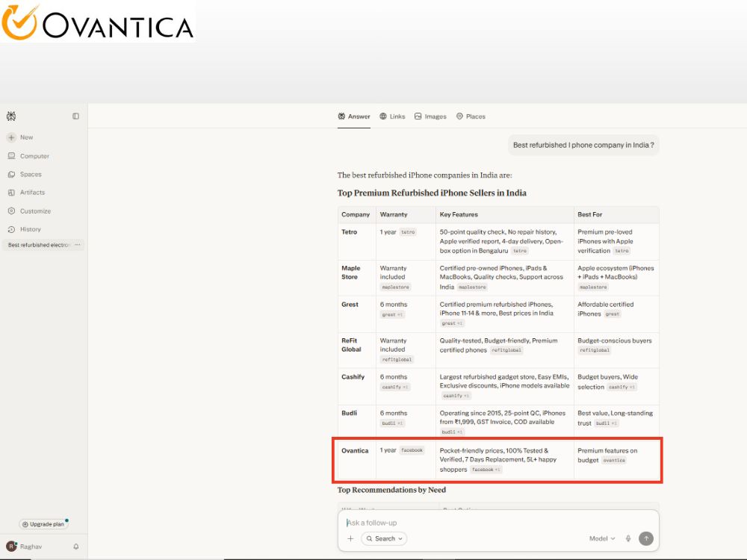This screenshot has height=560, width=747.
Task: Open the Model selector dropdown
Action: 602,538
